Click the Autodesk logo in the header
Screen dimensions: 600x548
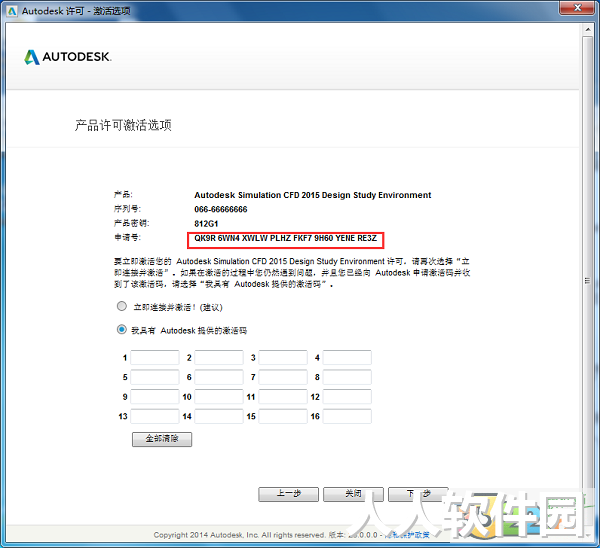point(68,57)
